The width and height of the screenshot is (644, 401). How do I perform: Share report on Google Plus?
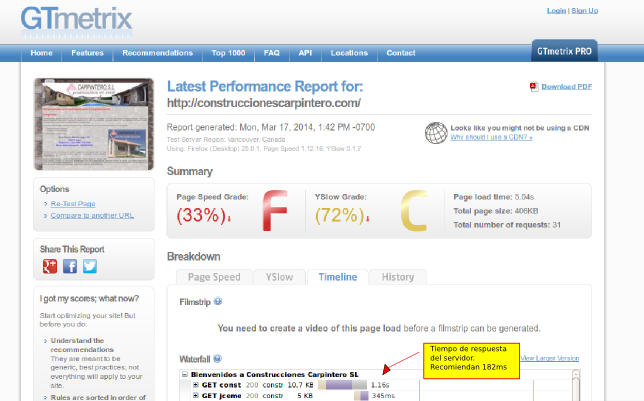[x=50, y=266]
